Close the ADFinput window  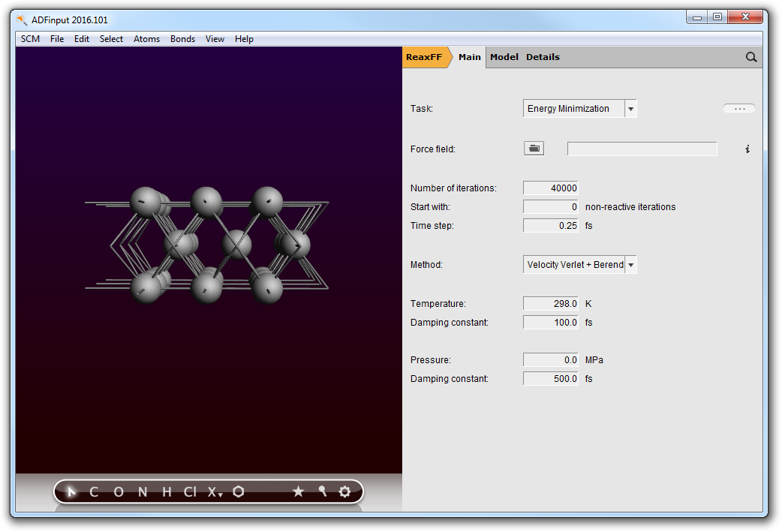click(745, 17)
